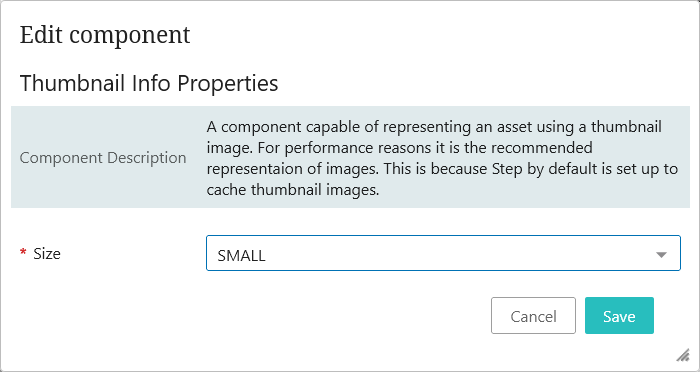Open the Size combo box showing SMALL

pos(443,253)
